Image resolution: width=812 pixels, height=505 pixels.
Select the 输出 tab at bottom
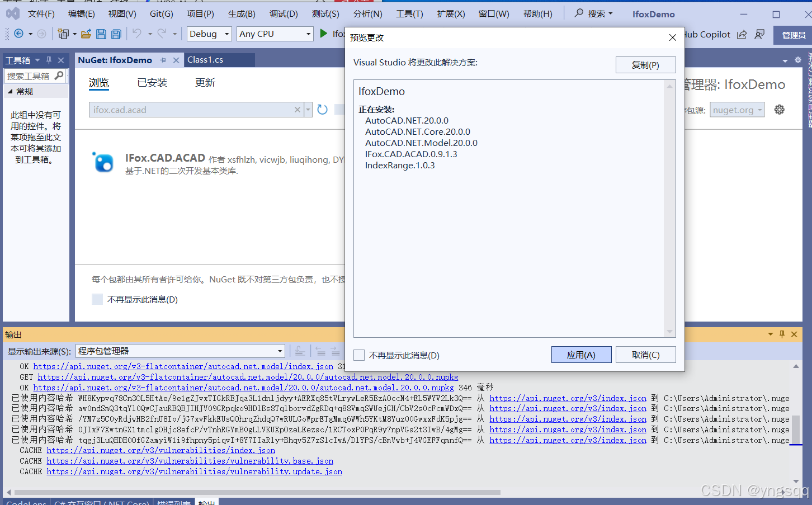(207, 502)
